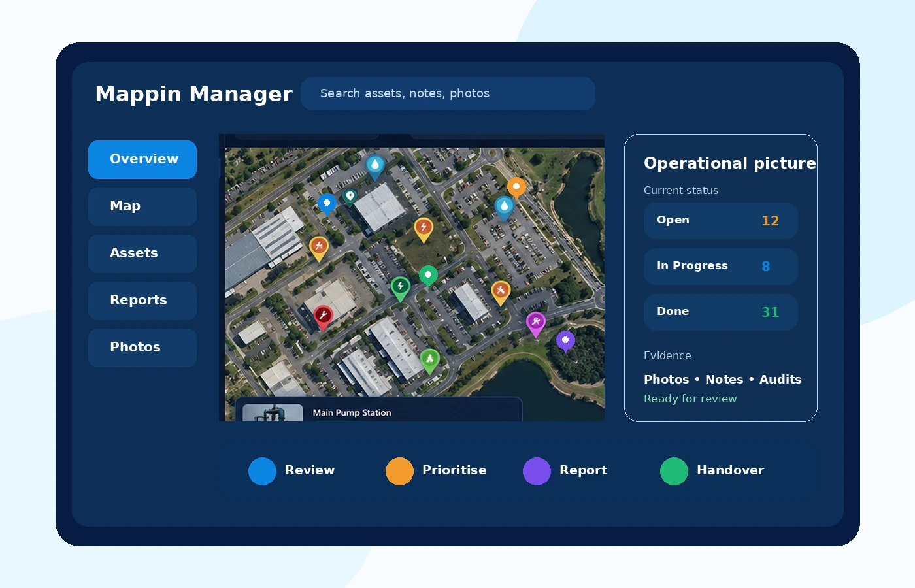The width and height of the screenshot is (915, 588).
Task: Click the Evidence label
Action: (667, 355)
